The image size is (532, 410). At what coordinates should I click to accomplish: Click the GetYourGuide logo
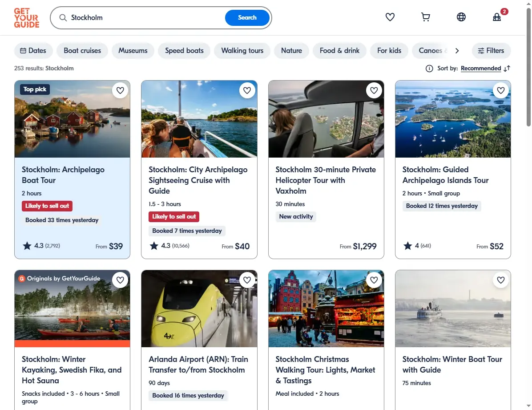[26, 18]
